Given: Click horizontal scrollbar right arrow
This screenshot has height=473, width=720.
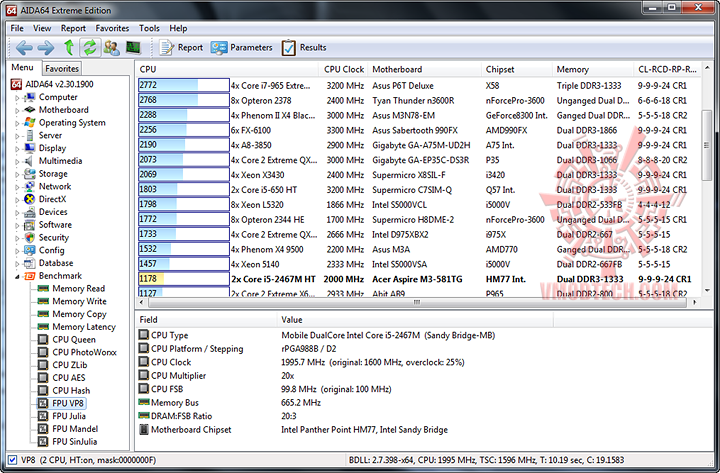Looking at the screenshot, I should pos(694,302).
